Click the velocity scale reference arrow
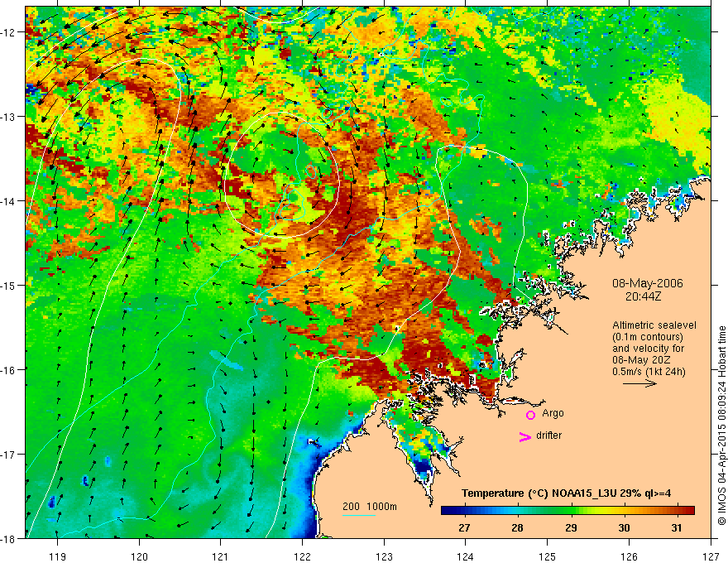Viewport: 728px width, 563px height. 639,383
